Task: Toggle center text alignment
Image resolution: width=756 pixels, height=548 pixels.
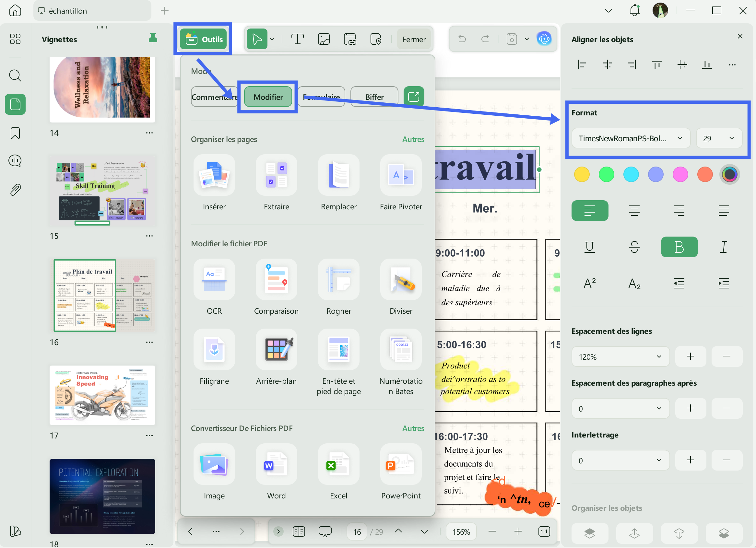Action: [x=634, y=211]
